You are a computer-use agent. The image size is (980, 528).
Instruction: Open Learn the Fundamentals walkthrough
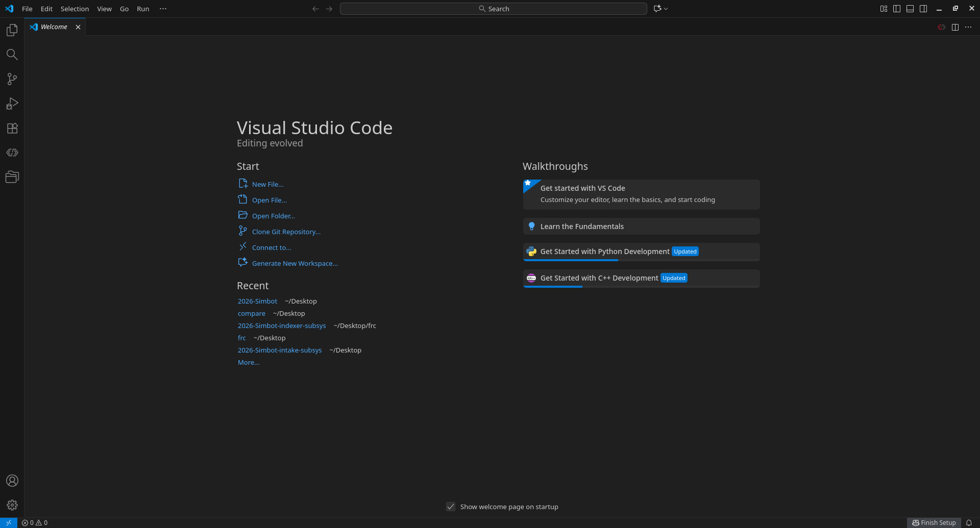[x=642, y=227]
